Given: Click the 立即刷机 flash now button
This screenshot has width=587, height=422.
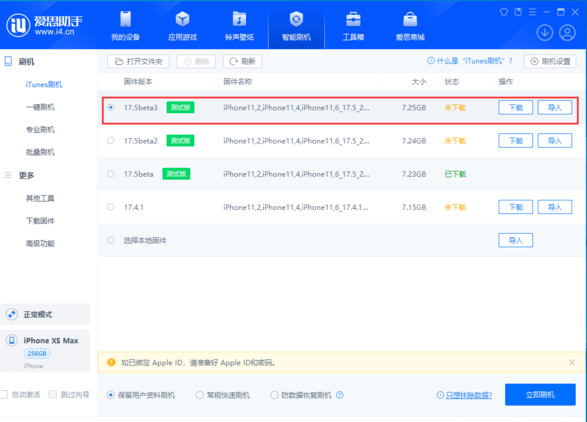Looking at the screenshot, I should tap(540, 394).
